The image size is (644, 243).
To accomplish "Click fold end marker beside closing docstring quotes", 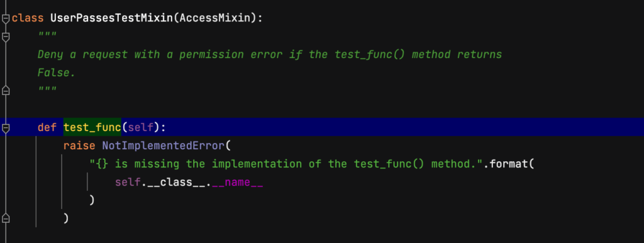I will (x=5, y=91).
